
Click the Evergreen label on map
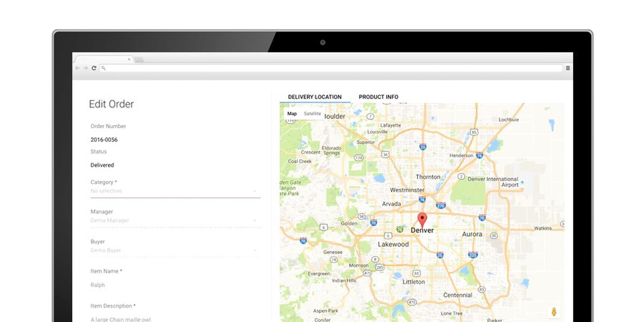pos(318,274)
